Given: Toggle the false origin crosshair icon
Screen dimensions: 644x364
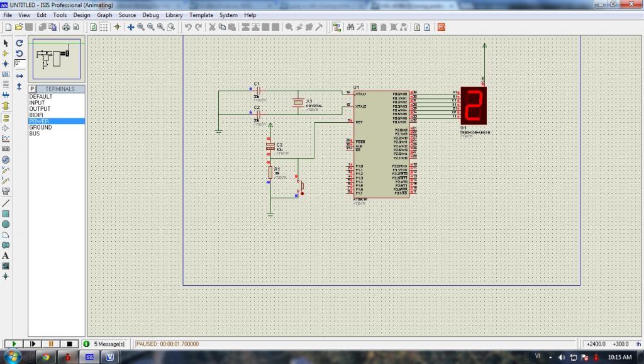Looking at the screenshot, I should tap(117, 27).
